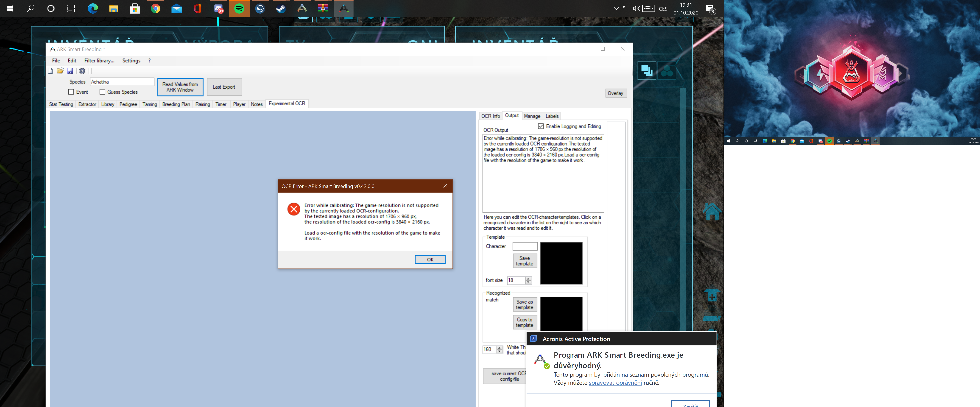This screenshot has width=980, height=407.
Task: Open Steam from the taskbar
Action: [281, 8]
